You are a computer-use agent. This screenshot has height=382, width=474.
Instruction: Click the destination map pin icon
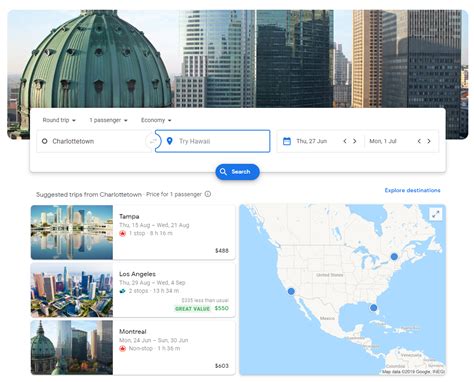pos(169,141)
